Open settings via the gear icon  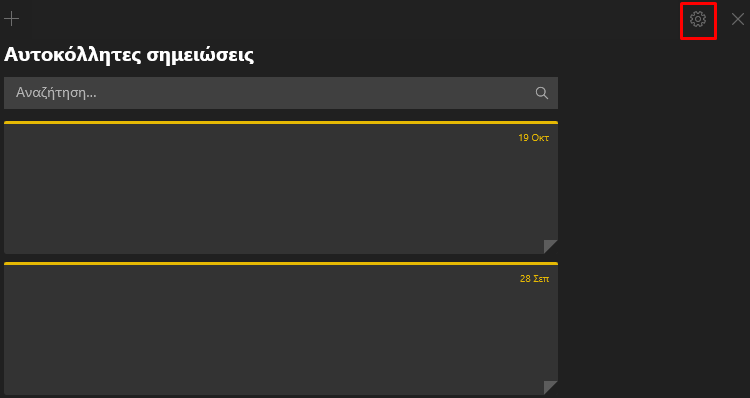coord(698,19)
